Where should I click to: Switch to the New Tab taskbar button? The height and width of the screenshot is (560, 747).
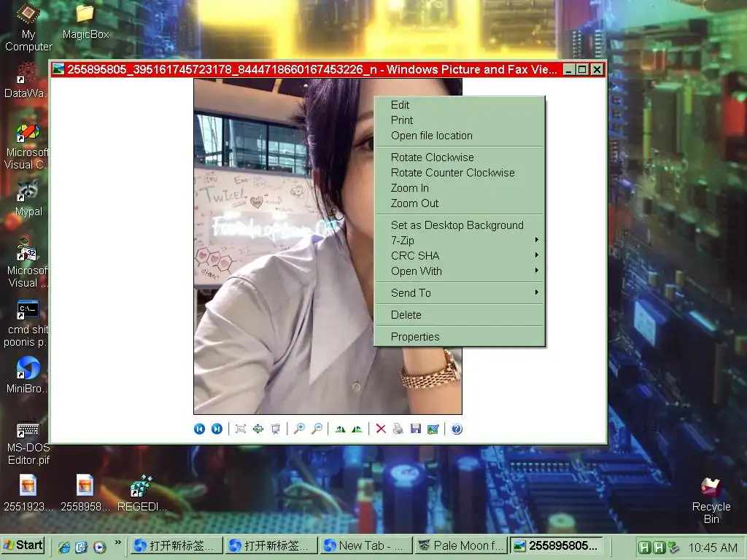(x=366, y=545)
